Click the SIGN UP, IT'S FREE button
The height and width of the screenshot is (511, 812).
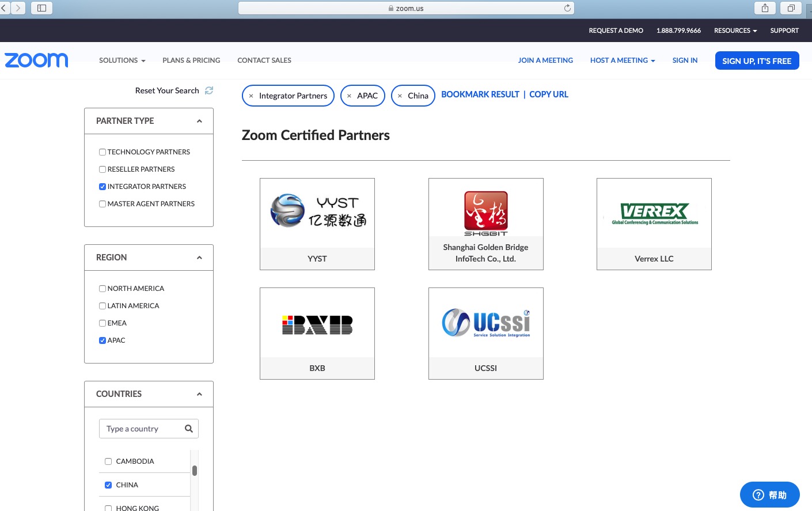(757, 60)
